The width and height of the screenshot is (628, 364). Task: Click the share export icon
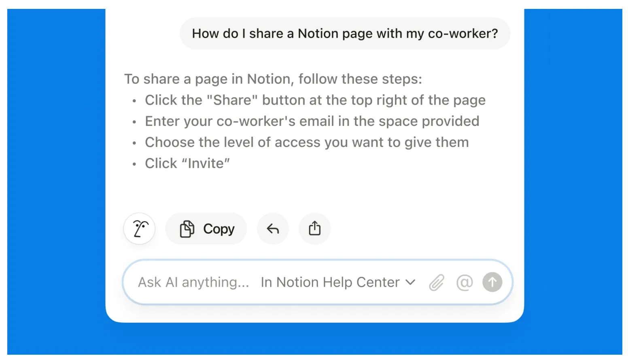[315, 229]
